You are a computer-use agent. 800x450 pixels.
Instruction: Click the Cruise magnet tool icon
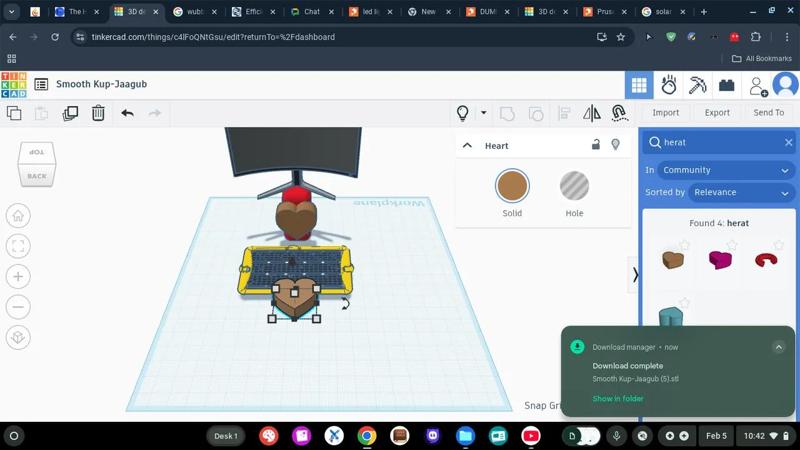619,113
